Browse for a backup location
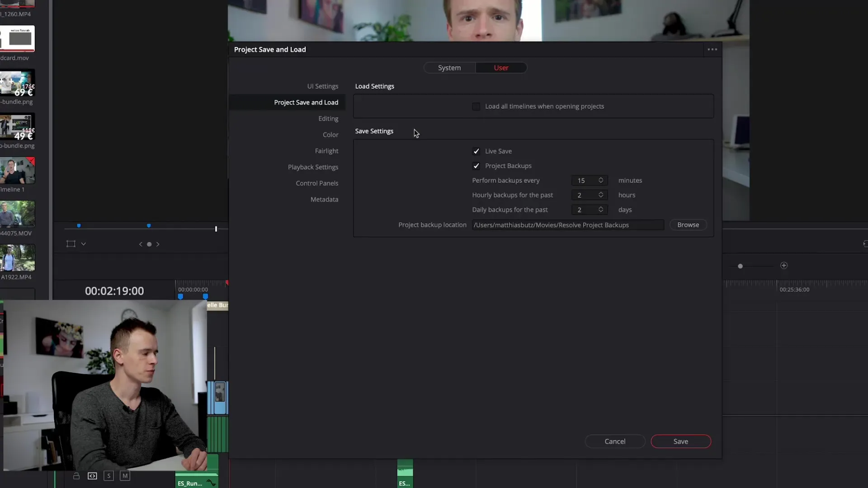This screenshot has height=488, width=868. [688, 225]
